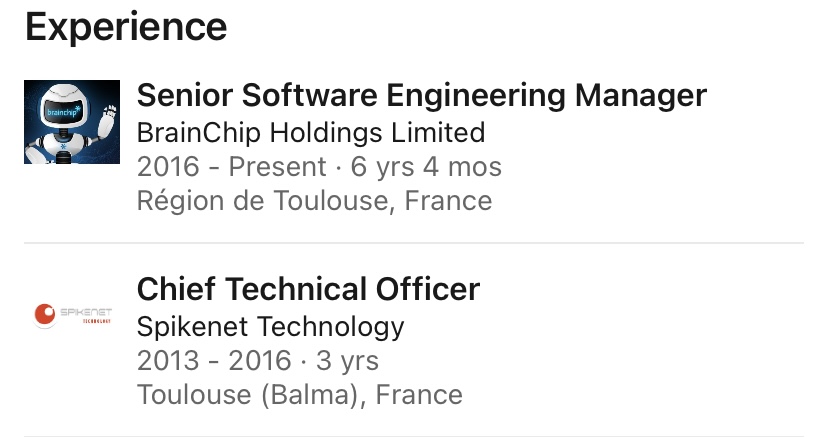Click the "3 yrs" duration text
Image resolution: width=828 pixels, height=437 pixels.
click(345, 360)
